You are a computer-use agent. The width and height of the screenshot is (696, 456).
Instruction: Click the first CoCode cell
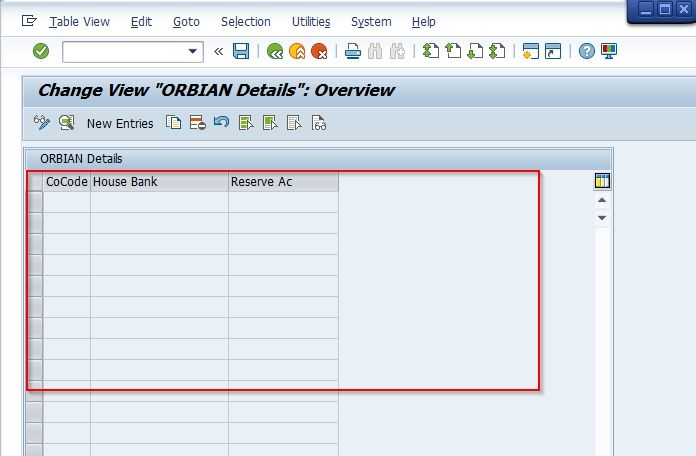click(67, 202)
